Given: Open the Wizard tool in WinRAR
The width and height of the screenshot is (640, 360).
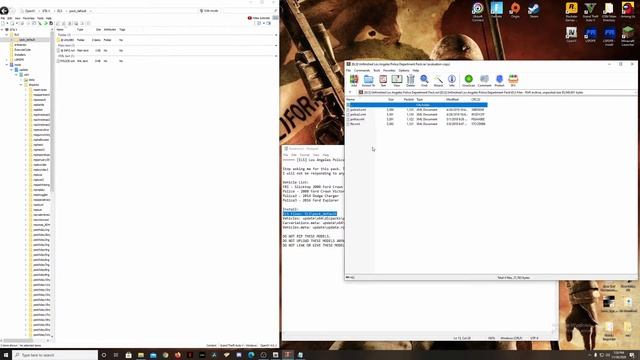Looking at the screenshot, I should [x=438, y=80].
